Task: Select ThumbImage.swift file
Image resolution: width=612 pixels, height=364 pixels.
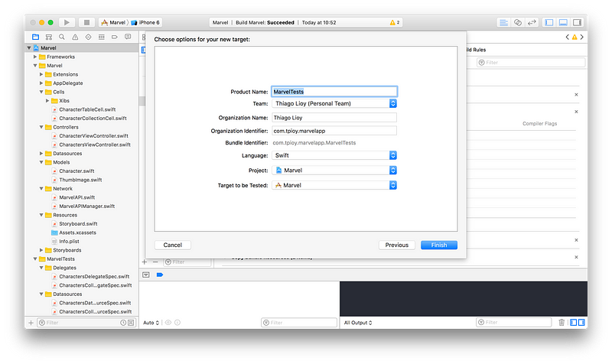Action: point(80,180)
